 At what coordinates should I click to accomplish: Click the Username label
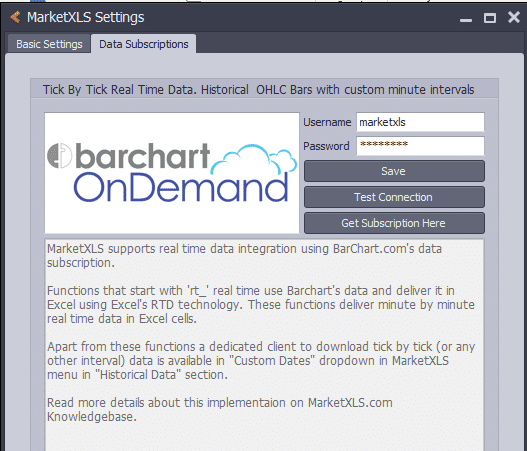(327, 122)
